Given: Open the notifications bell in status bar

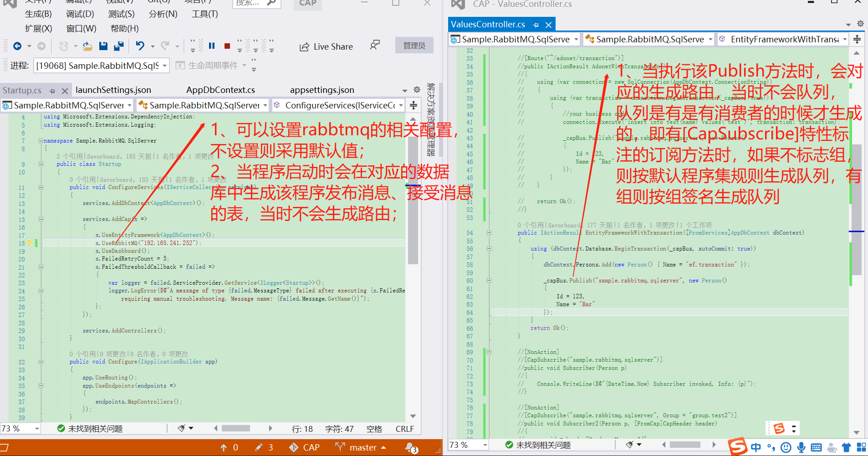Looking at the screenshot, I should coord(411,448).
